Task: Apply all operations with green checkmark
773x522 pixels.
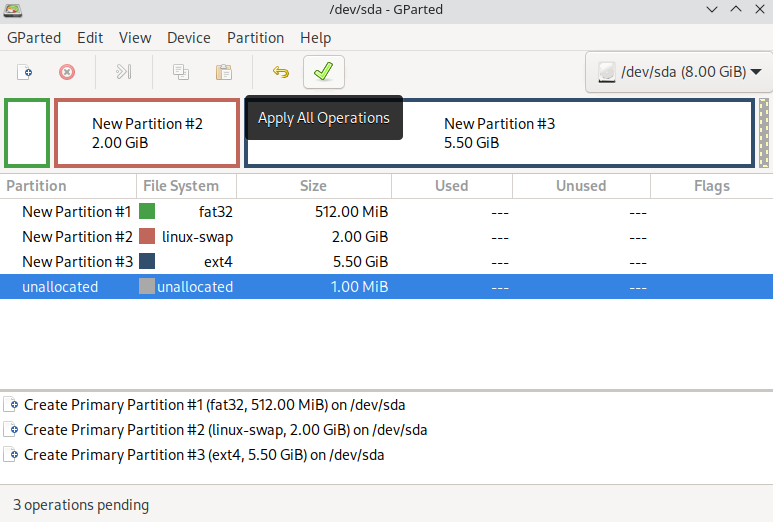Action: click(323, 72)
